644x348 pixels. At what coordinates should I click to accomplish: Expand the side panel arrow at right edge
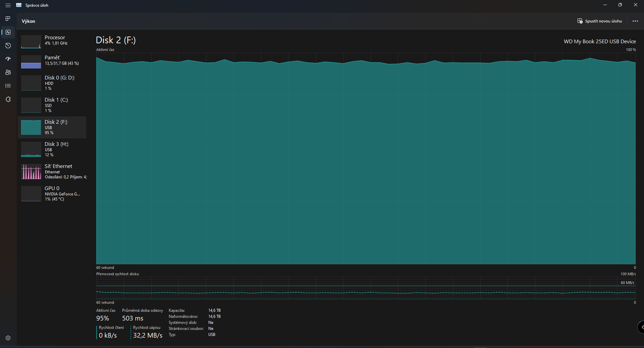tap(641, 327)
